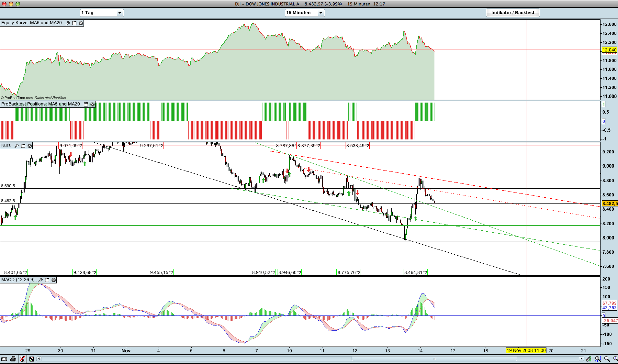Print the chart using printer icon
Image resolution: width=618 pixels, height=364 pixels.
[x=13, y=359]
